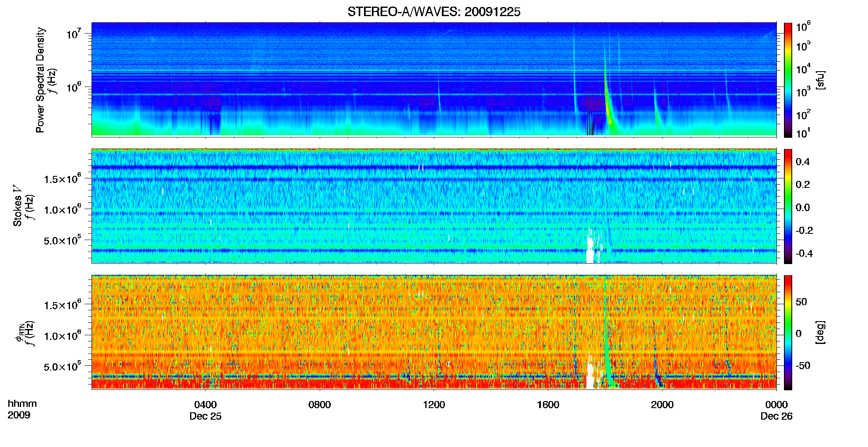
Task: Select 10^4 on the sfu color bar scale
Action: tap(803, 70)
